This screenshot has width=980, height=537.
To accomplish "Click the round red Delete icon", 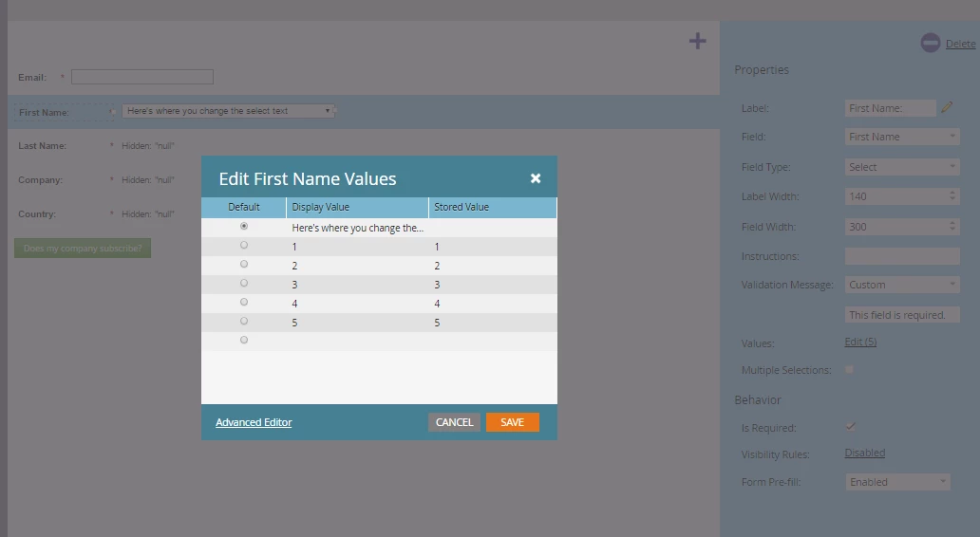I will pos(930,43).
